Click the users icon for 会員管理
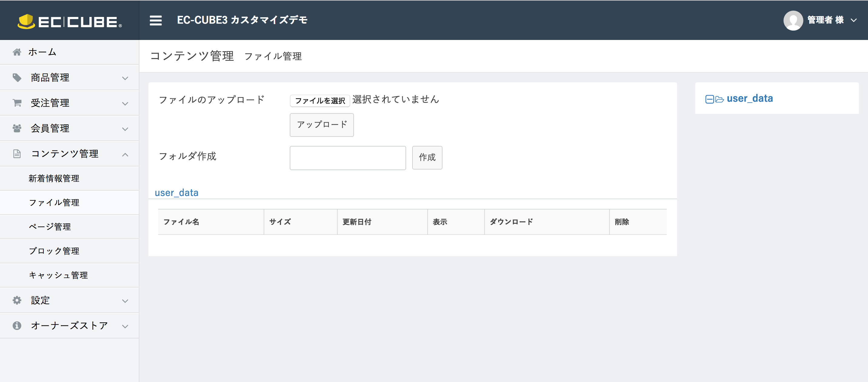 coord(17,128)
